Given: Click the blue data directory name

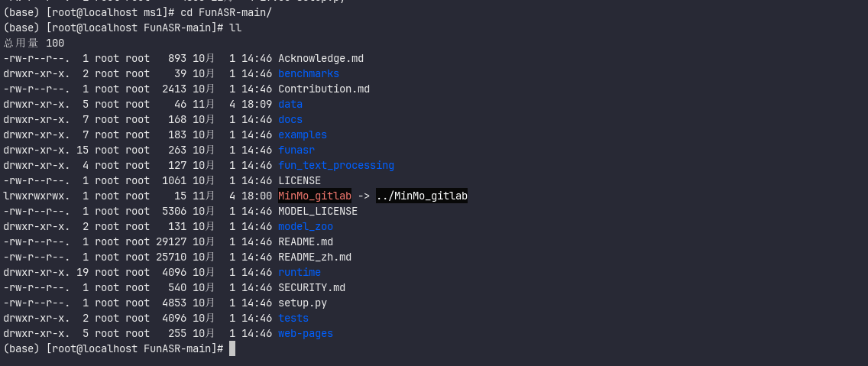Looking at the screenshot, I should 290,105.
